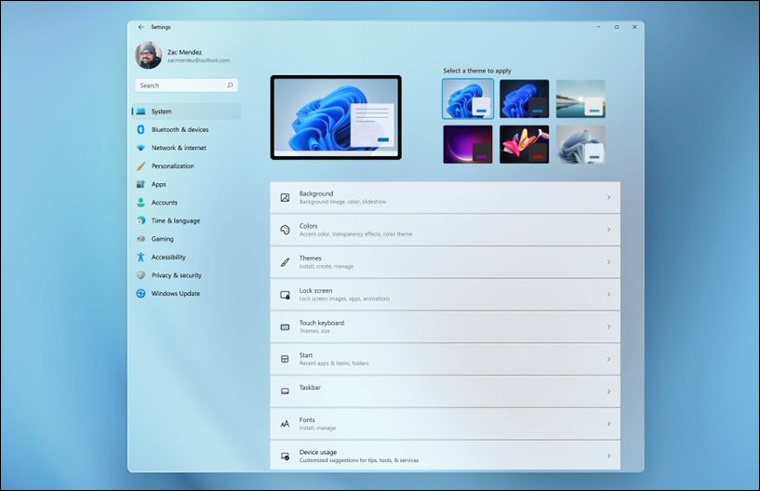Open the Lock screen settings row
This screenshot has height=491, width=760.
click(445, 294)
